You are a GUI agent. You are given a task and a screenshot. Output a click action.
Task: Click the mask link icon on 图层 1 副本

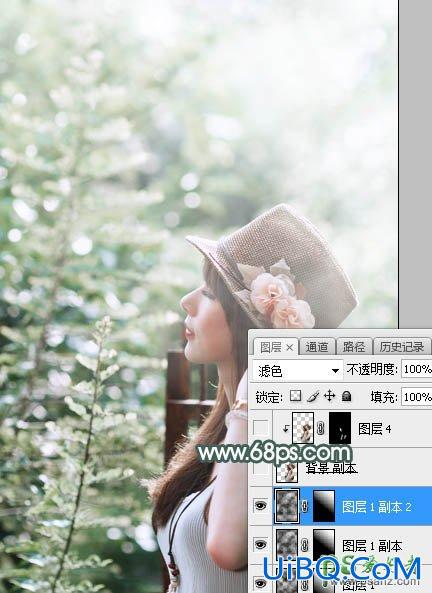pyautogui.click(x=305, y=545)
